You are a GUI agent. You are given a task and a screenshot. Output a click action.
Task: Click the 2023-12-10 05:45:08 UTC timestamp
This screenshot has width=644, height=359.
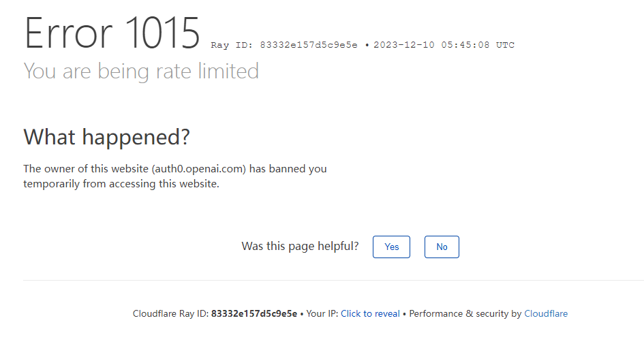tap(444, 46)
